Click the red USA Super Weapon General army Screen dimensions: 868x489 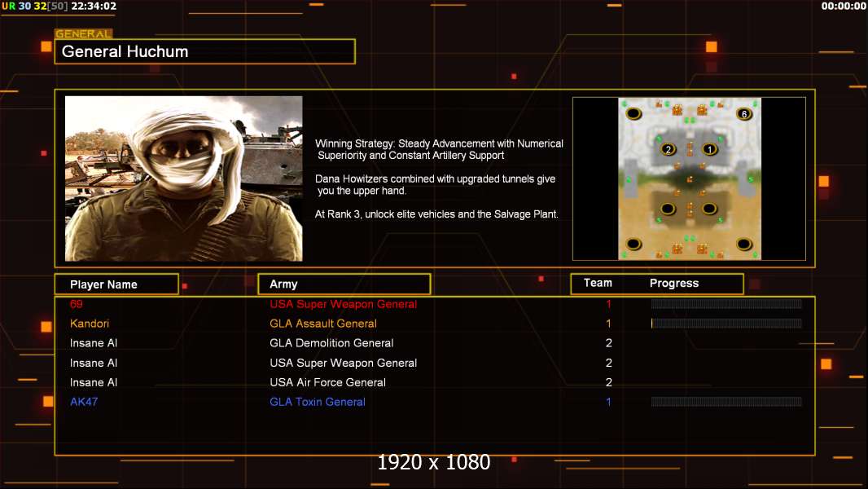pos(344,304)
